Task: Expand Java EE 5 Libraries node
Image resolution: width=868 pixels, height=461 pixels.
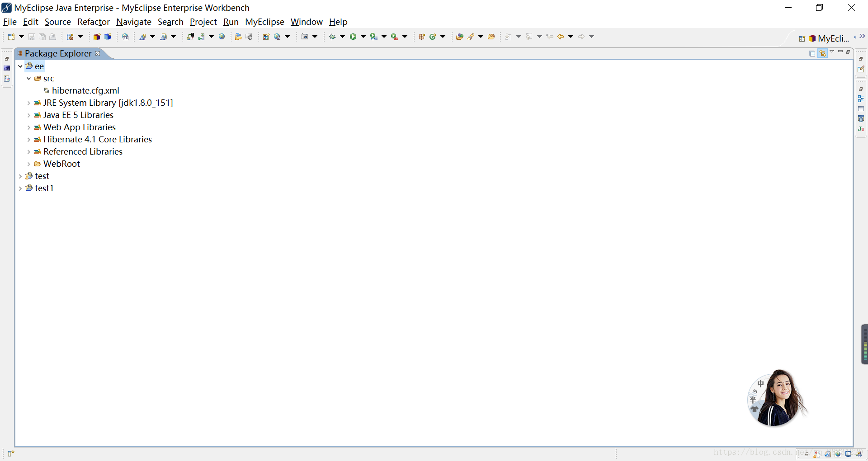Action: [x=29, y=115]
